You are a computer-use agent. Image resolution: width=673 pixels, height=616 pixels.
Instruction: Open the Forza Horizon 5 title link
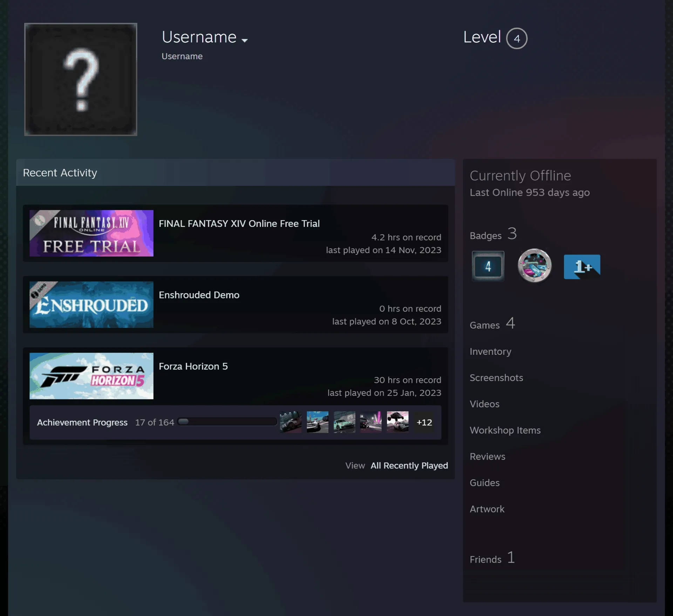click(x=193, y=366)
